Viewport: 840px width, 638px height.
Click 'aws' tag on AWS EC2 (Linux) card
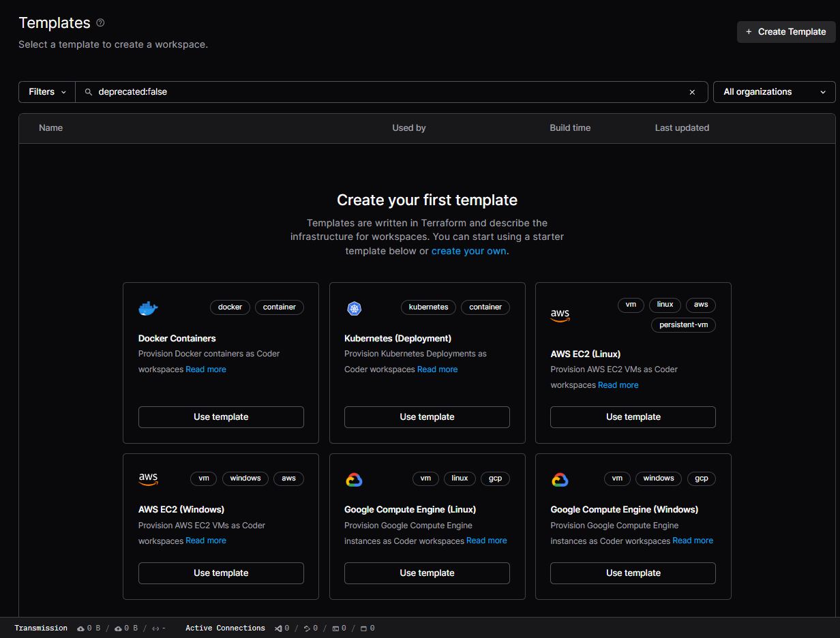tap(701, 305)
